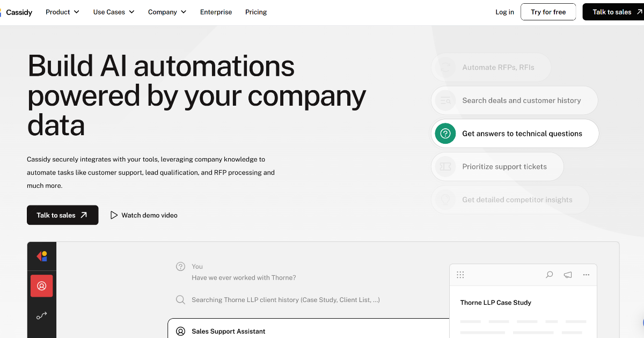The image size is (644, 338).
Task: Open the Pricing menu item
Action: click(256, 12)
